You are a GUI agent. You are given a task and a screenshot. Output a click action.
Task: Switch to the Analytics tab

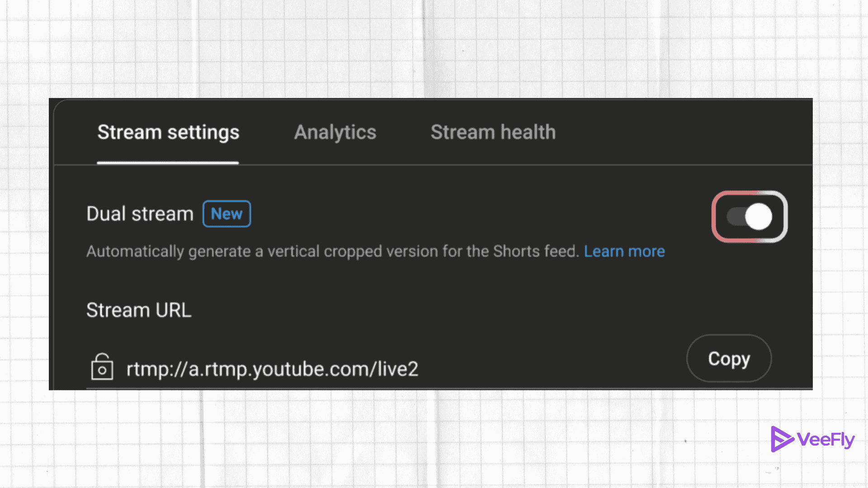pos(335,132)
